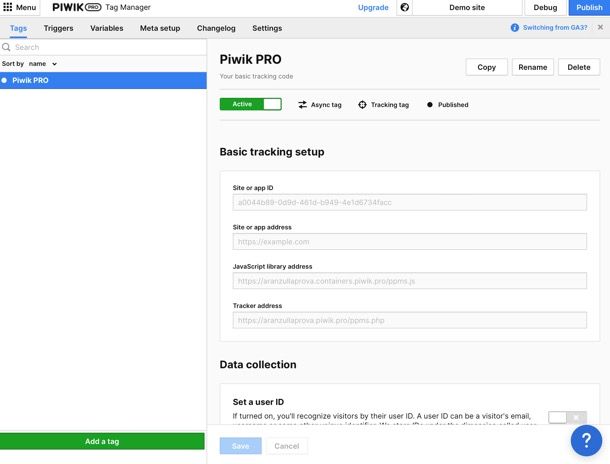
Task: Click the Tag Manager title text
Action: coord(128,7)
